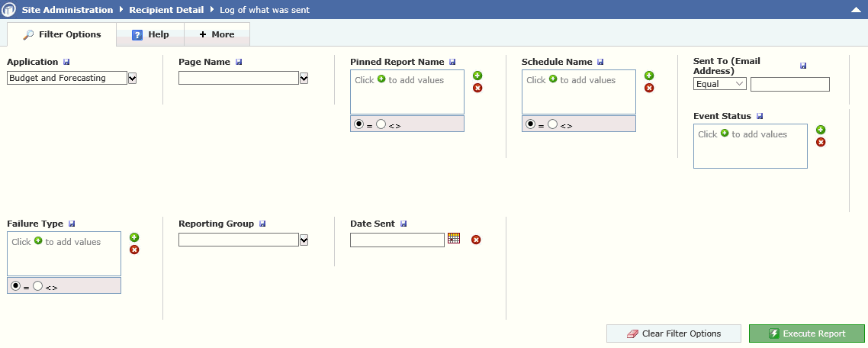Select not-equal radio under Pinned Report Name
Viewport: 868px width, 348px height.
(381, 124)
